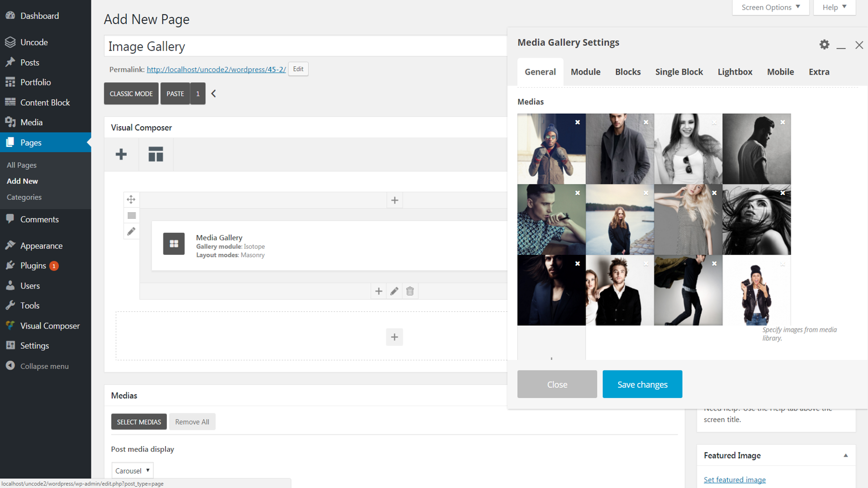Click the column trash delete icon
The height and width of the screenshot is (488, 868).
point(410,291)
